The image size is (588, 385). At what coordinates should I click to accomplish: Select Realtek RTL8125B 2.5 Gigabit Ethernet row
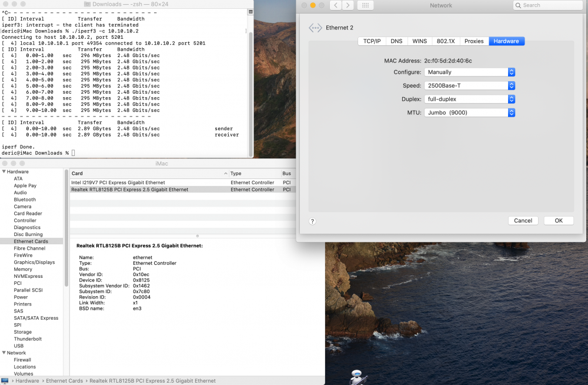(x=183, y=190)
